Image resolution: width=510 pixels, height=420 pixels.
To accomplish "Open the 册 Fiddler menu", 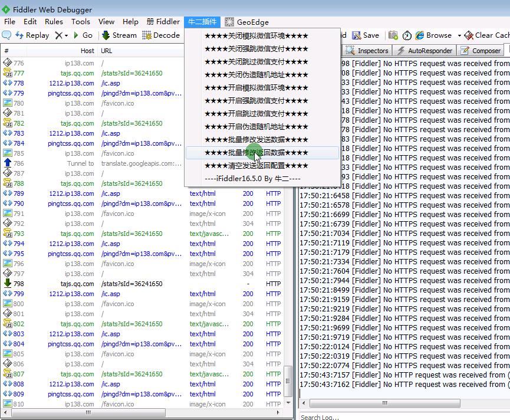I will (x=163, y=22).
